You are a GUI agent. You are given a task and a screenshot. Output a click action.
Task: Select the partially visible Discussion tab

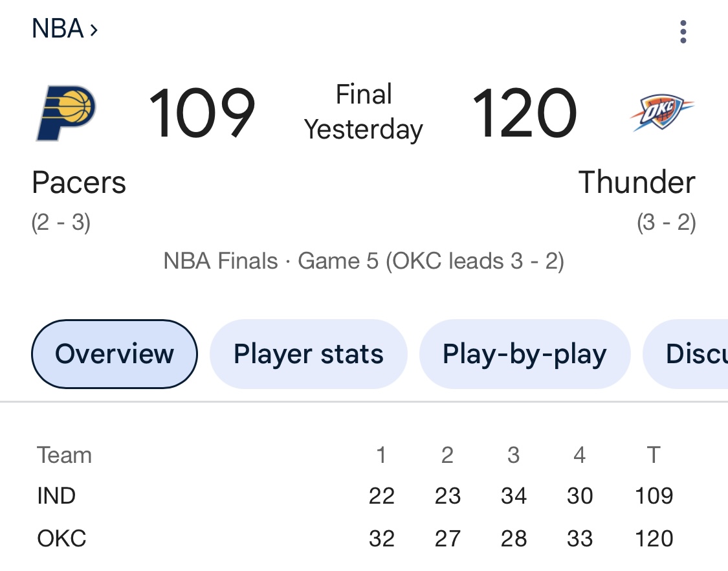[x=685, y=354]
